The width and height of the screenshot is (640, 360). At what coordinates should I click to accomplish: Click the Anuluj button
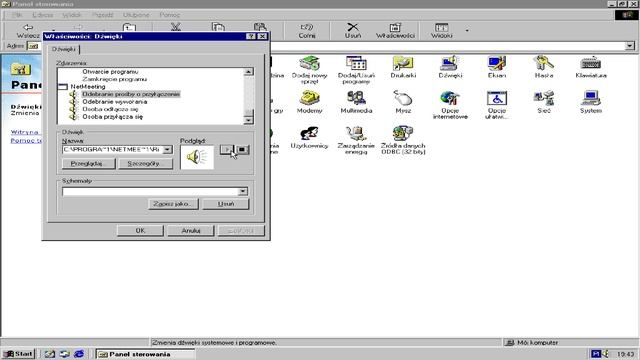click(x=191, y=231)
